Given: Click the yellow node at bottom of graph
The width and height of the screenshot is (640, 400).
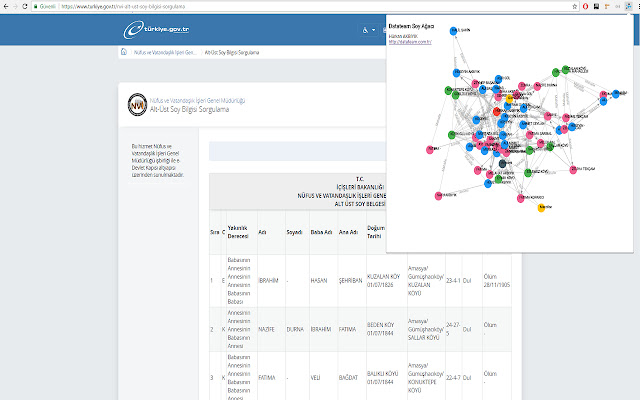Looking at the screenshot, I should coord(542,208).
